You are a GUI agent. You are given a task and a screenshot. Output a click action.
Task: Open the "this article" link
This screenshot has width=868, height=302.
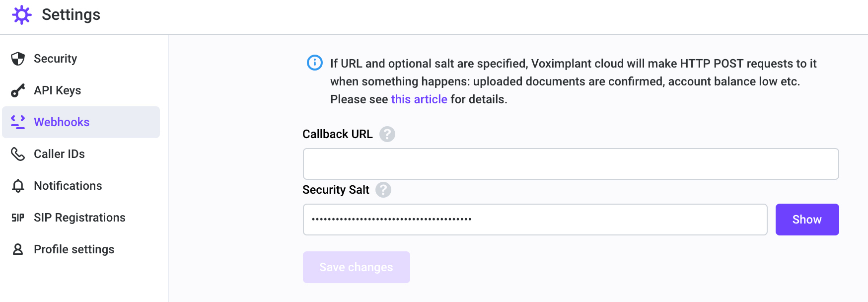(x=419, y=99)
